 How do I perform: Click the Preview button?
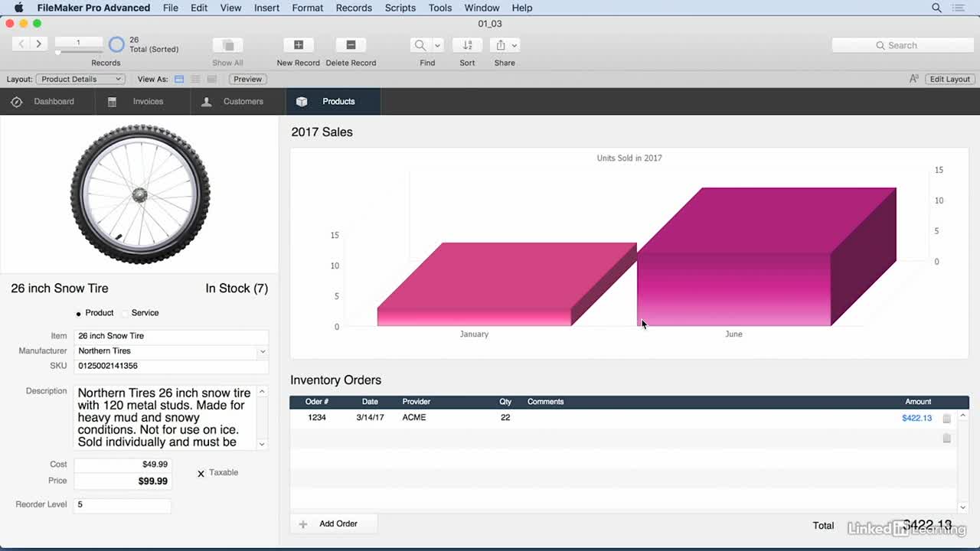247,79
